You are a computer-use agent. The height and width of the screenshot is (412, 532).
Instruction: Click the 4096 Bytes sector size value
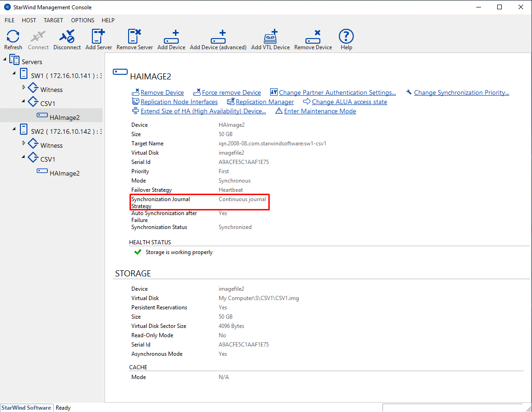tap(231, 326)
